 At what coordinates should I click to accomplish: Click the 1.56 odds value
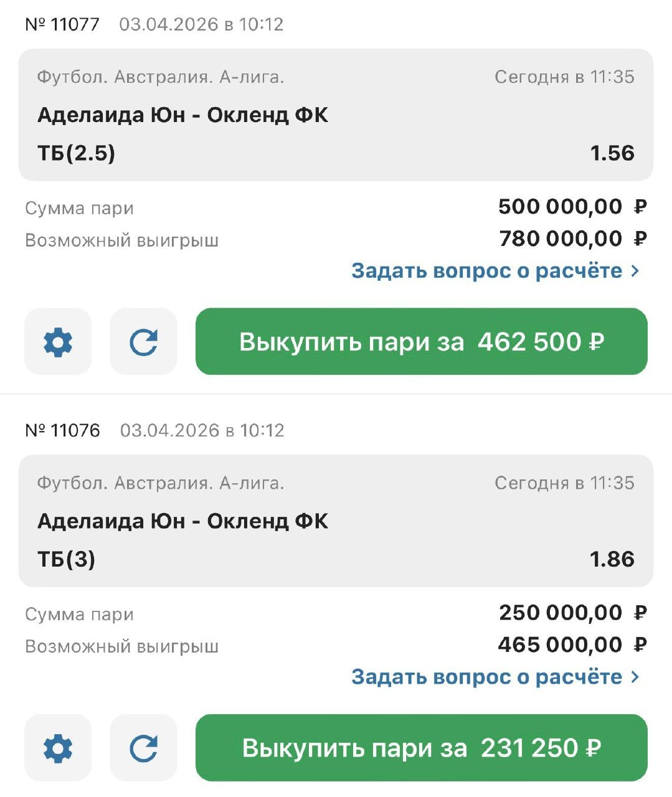tap(612, 153)
